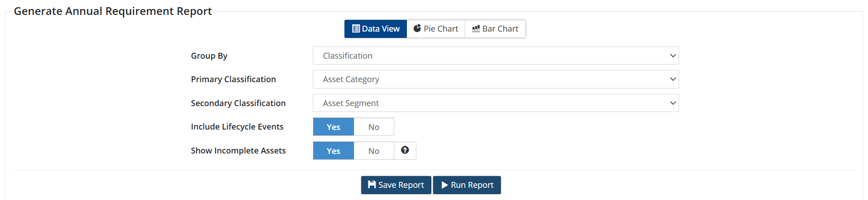Click the play arrow run icon
The height and width of the screenshot is (200, 868).
point(445,185)
